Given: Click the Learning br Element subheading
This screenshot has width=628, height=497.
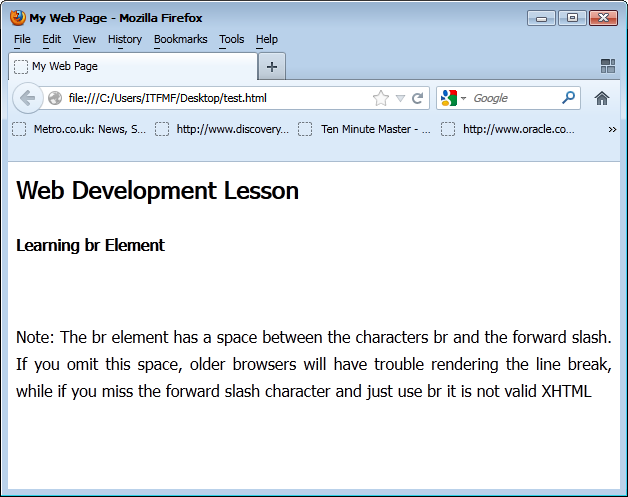Looking at the screenshot, I should tap(90, 245).
